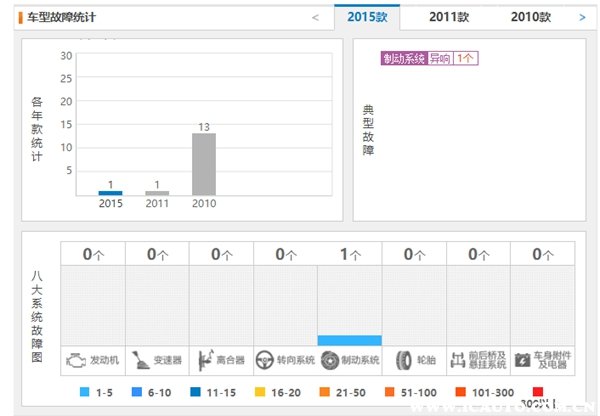600x416 pixels.
Task: Open the 2011款 tab
Action: coord(449,17)
